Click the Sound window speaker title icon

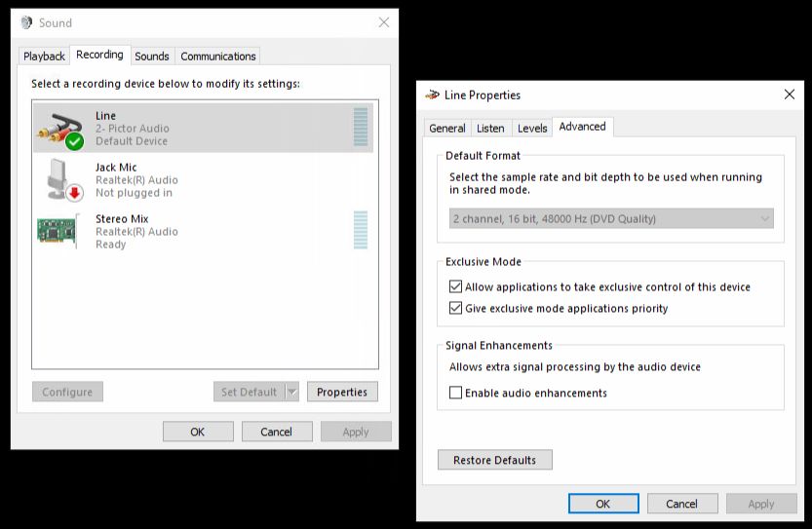(26, 22)
